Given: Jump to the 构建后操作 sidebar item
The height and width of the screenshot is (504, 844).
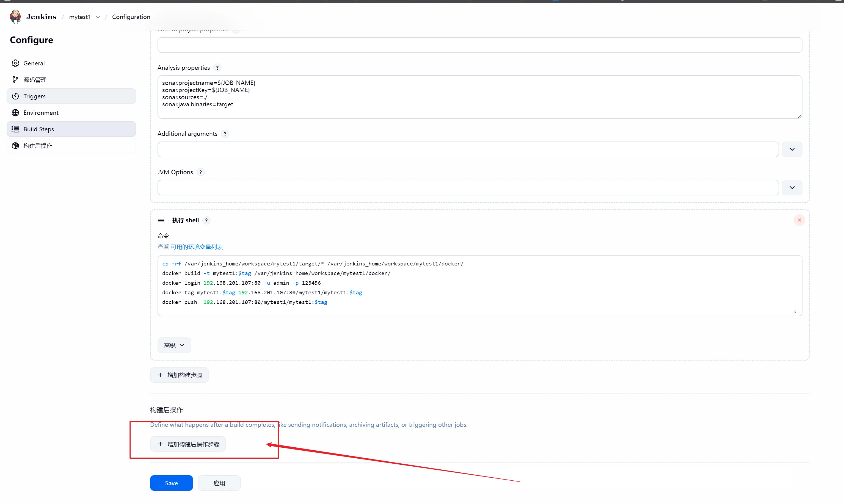Looking at the screenshot, I should click(38, 146).
